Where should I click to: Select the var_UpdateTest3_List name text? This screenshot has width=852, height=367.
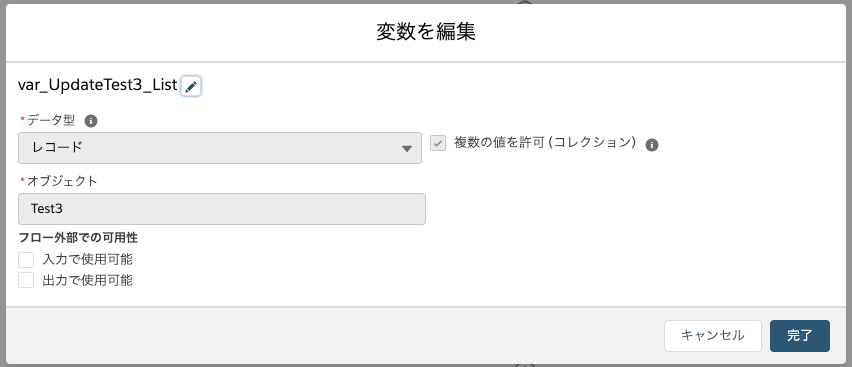(98, 85)
